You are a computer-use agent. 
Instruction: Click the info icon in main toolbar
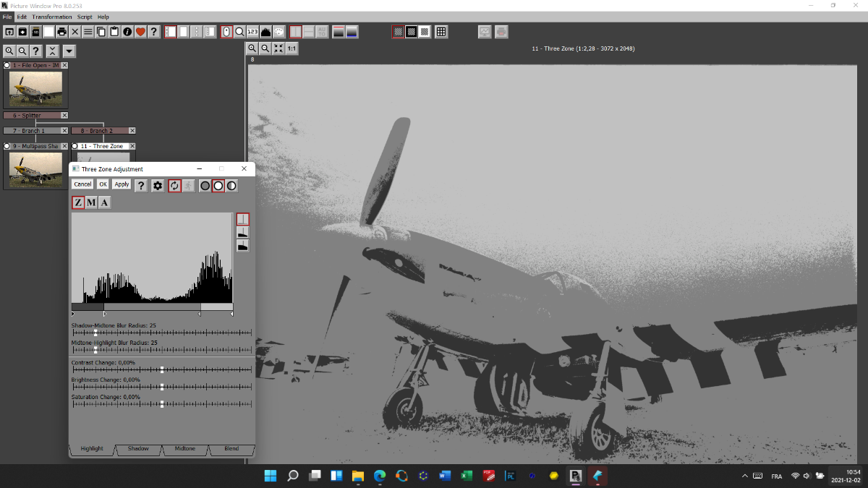click(127, 32)
